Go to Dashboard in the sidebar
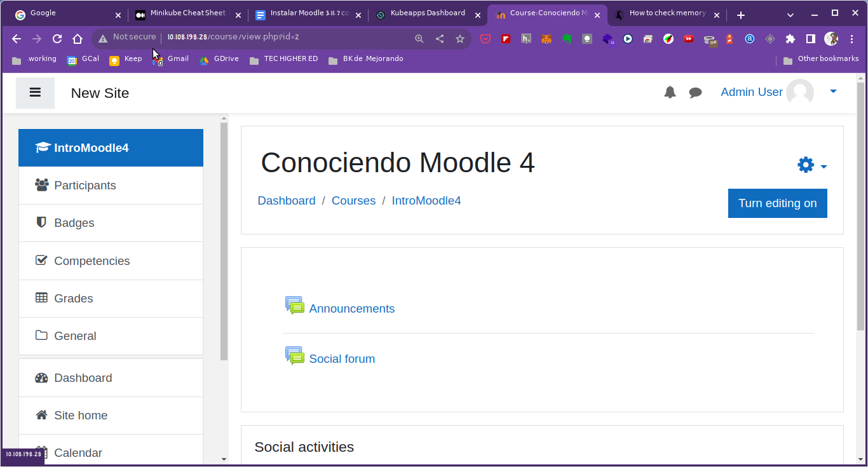Screen dimensions: 868x467 [x=111, y=378]
